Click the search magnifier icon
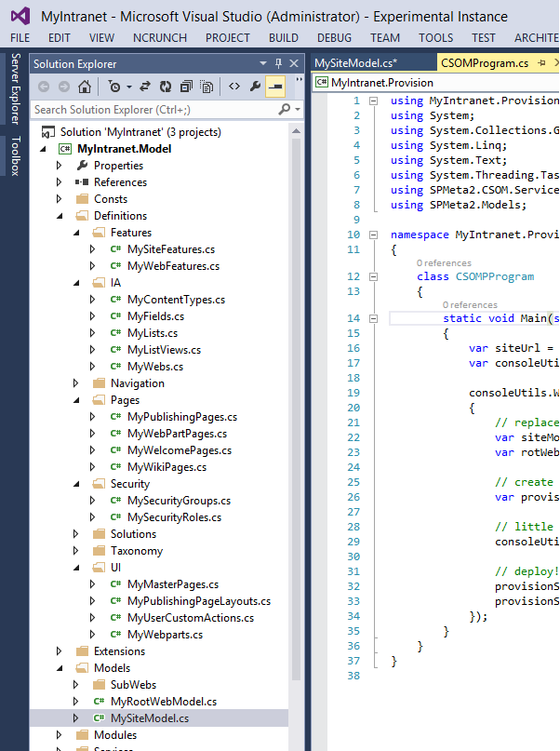This screenshot has height=751, width=560. click(285, 109)
